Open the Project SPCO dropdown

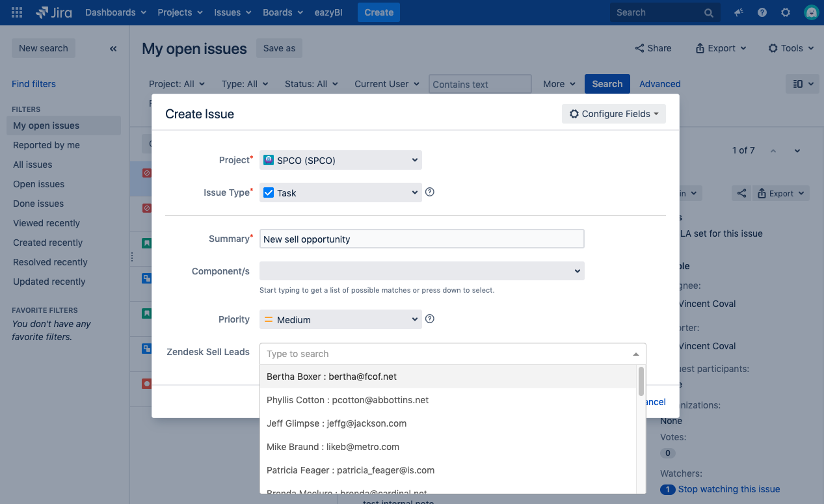click(340, 160)
